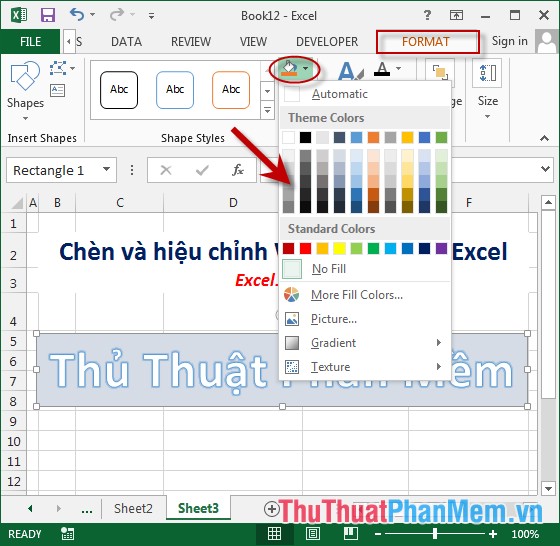Click the More Fill Colors color wheel icon
This screenshot has width=560, height=546.
pos(291,295)
